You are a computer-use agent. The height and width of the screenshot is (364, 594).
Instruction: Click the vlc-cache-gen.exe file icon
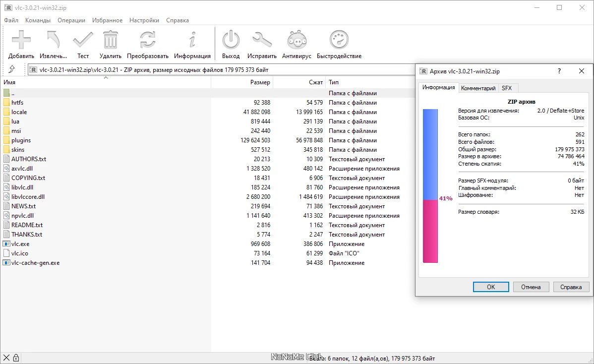coord(6,262)
